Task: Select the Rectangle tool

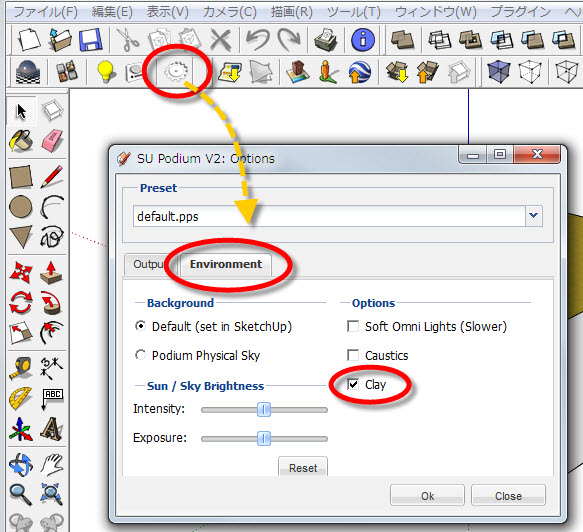Action: [21, 177]
